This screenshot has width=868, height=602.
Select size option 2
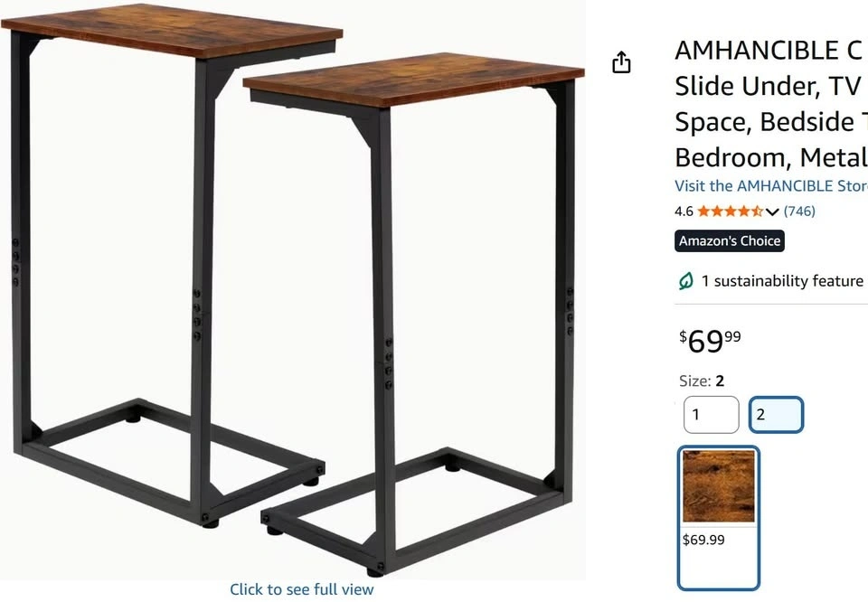coord(776,415)
